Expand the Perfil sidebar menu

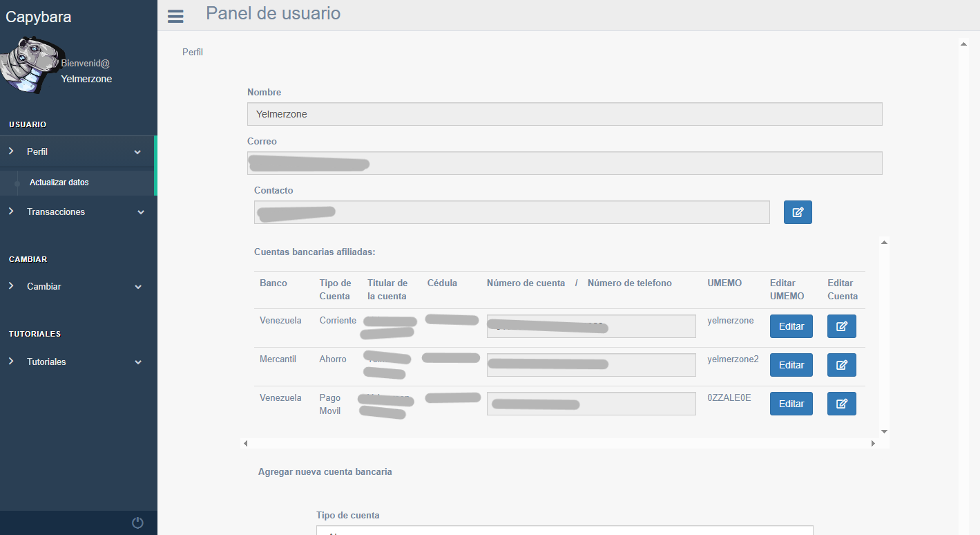pos(78,151)
